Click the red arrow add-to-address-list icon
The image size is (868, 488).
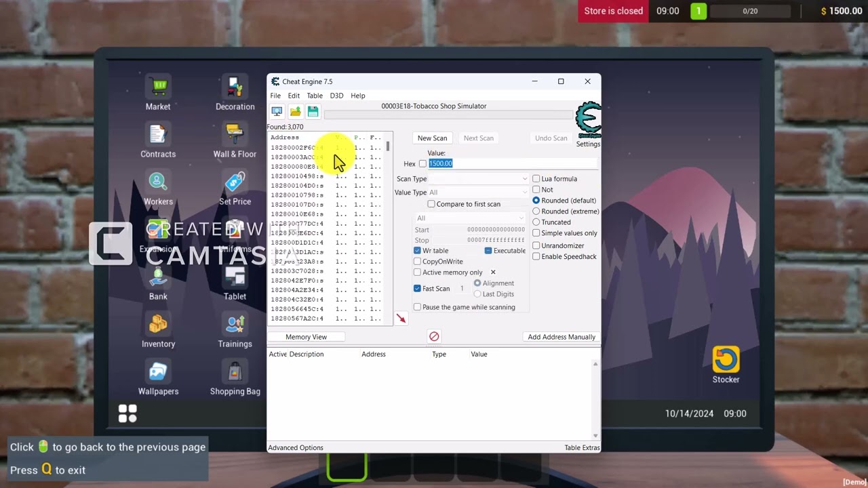[x=401, y=319]
